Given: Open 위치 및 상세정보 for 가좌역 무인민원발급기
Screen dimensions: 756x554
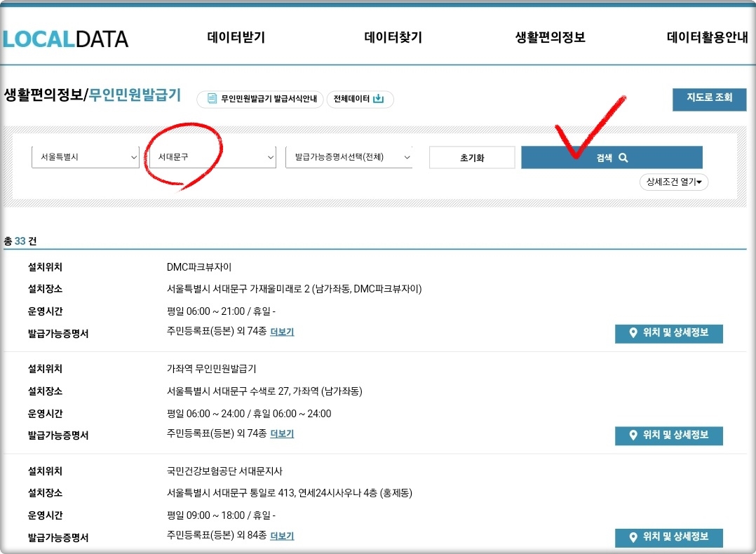Looking at the screenshot, I should (x=669, y=435).
